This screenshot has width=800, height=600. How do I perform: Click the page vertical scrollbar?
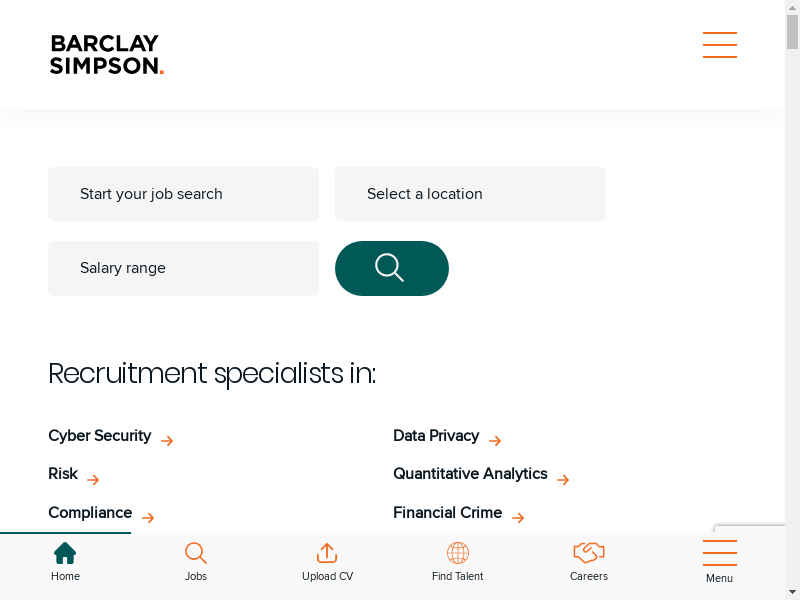pyautogui.click(x=792, y=300)
